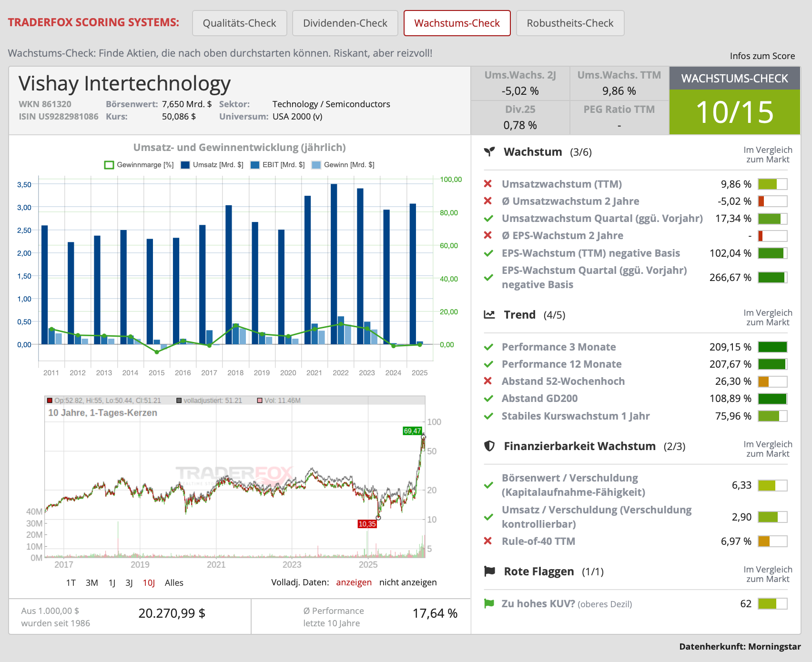
Task: Select the 3M chart timeframe
Action: pyautogui.click(x=92, y=583)
